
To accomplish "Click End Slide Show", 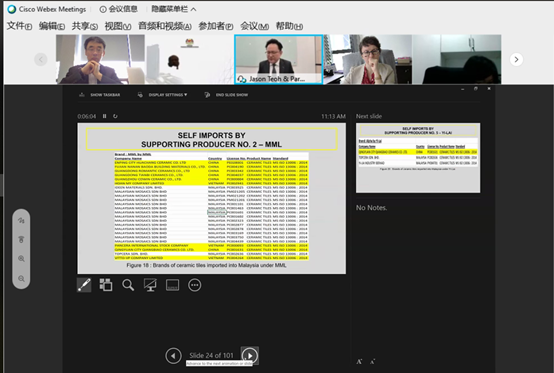I will [x=226, y=95].
